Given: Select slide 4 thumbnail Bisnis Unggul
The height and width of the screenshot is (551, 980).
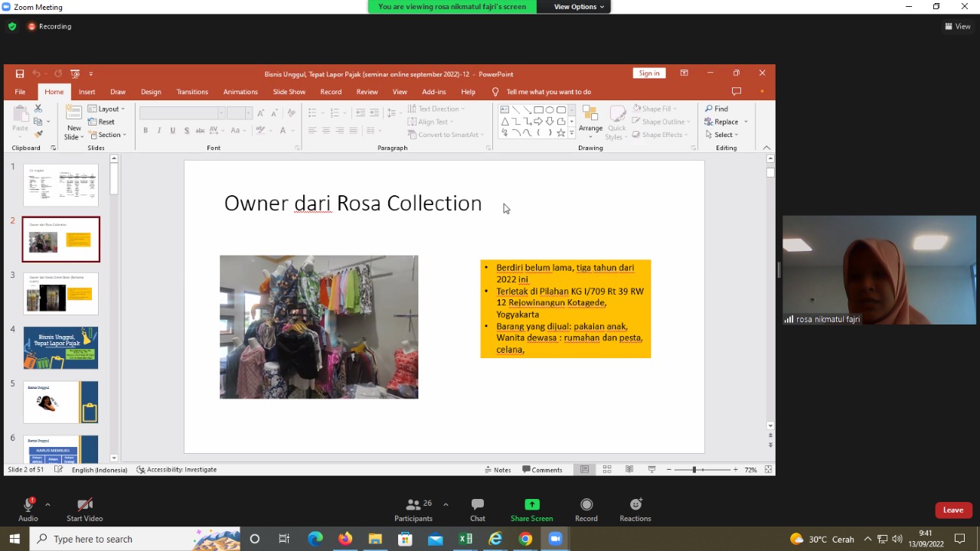Looking at the screenshot, I should [x=61, y=347].
